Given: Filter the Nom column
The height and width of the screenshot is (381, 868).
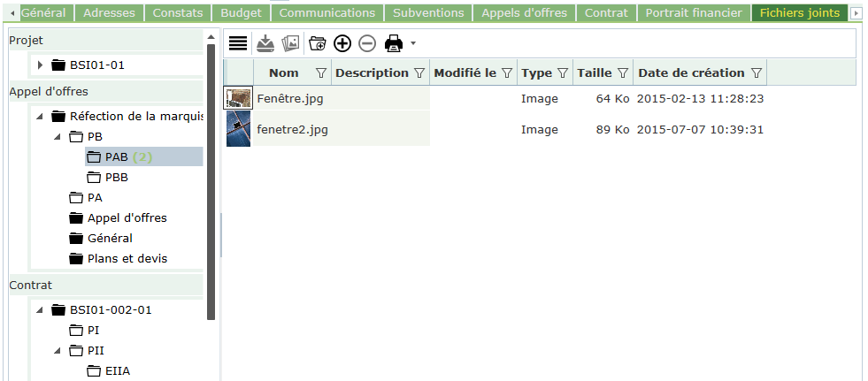Looking at the screenshot, I should [320, 73].
